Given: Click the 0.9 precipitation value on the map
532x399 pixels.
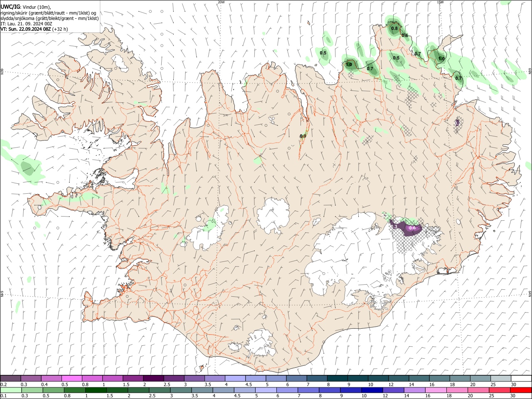Looking at the screenshot, I should click(x=303, y=136).
